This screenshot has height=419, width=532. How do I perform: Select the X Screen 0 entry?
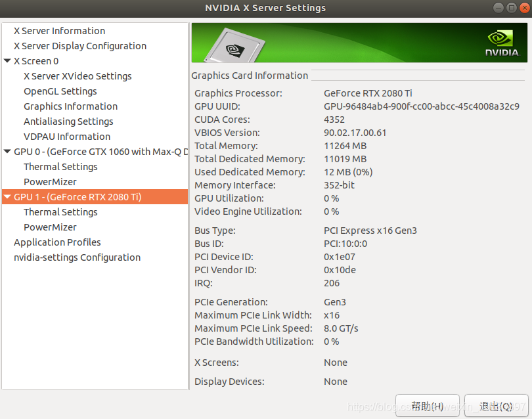tap(36, 61)
